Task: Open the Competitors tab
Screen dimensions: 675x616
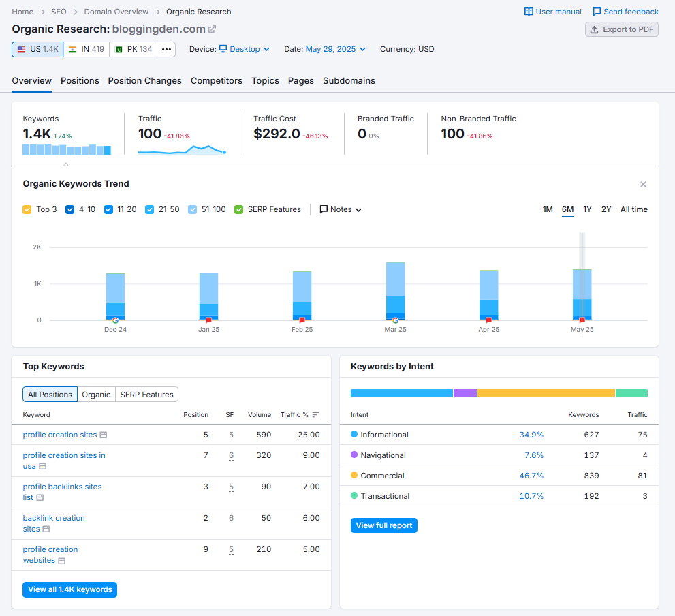Action: [216, 80]
